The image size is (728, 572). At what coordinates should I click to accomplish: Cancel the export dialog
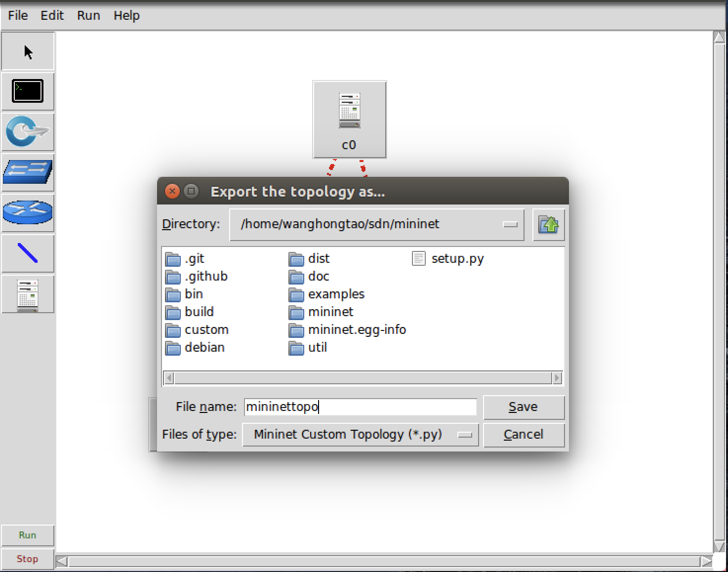click(x=524, y=435)
